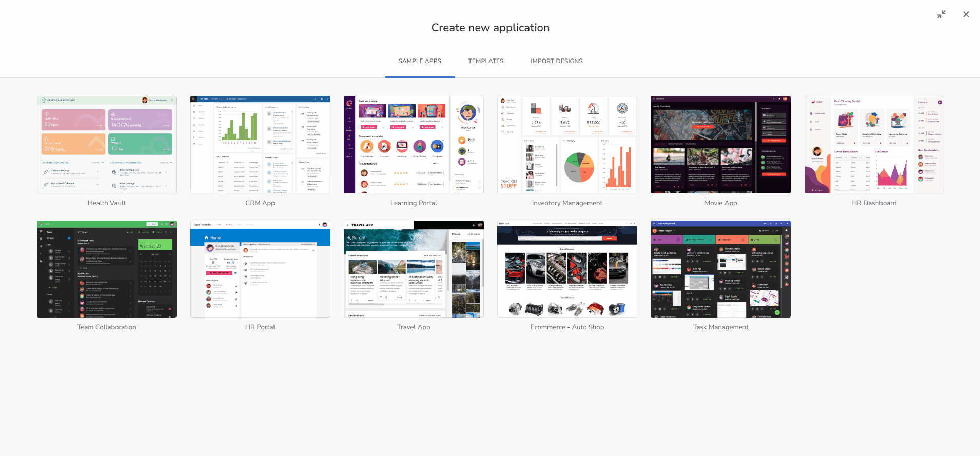This screenshot has height=456, width=980.
Task: Open the Templates tab
Action: 485,61
